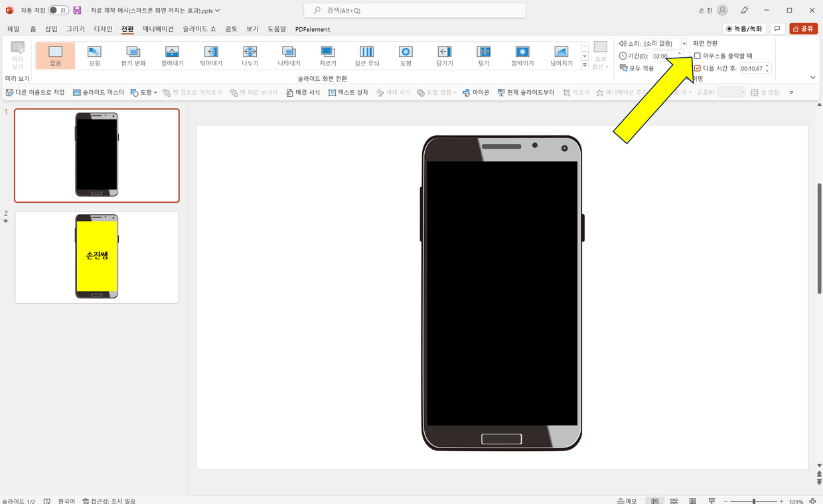This screenshot has width=823, height=504.
Task: Open the 소리 sound dropdown
Action: click(x=684, y=43)
